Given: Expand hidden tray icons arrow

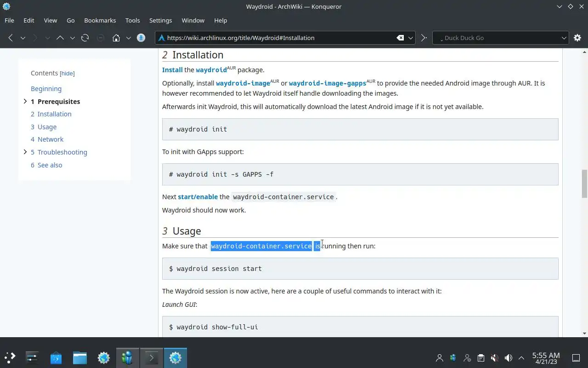Looking at the screenshot, I should pos(521,358).
